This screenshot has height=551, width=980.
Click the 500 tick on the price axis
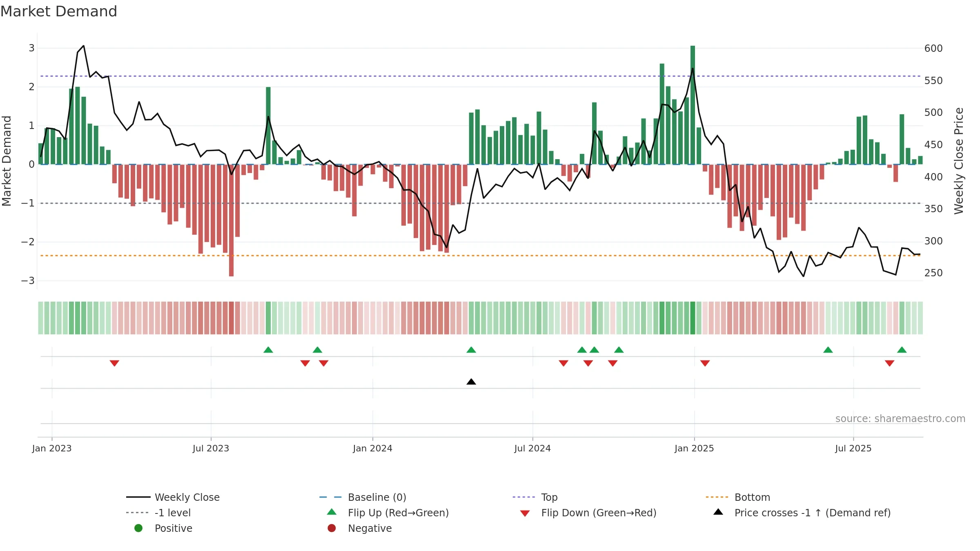click(933, 112)
